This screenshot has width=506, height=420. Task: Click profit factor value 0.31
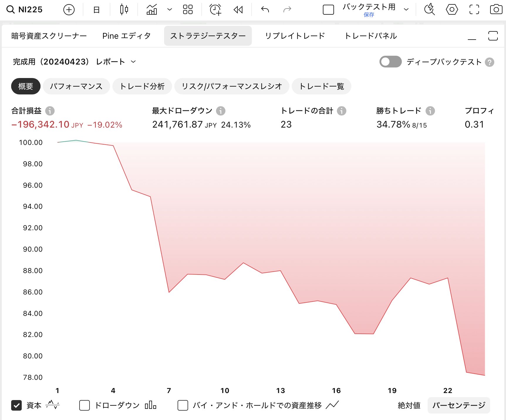[x=474, y=124]
